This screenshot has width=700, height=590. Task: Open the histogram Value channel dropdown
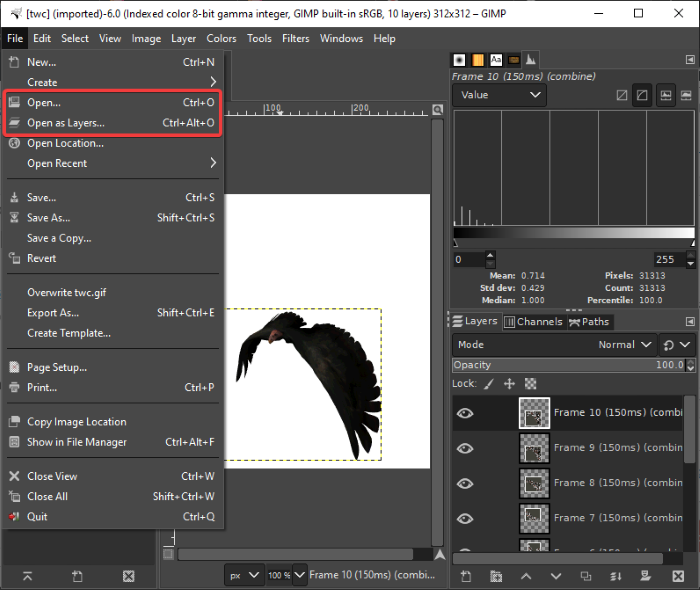[x=499, y=95]
